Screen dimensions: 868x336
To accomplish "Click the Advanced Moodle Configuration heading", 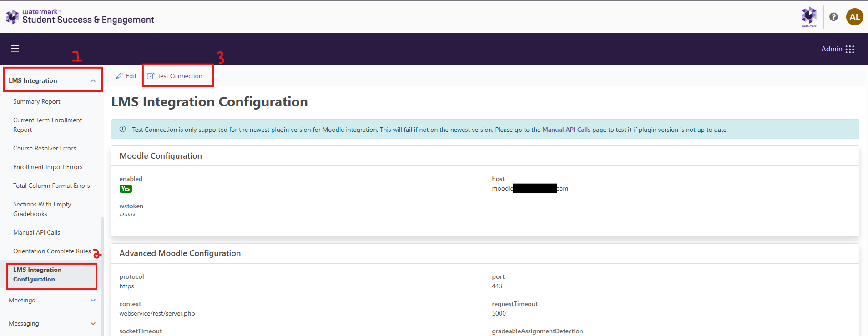I will coord(180,253).
